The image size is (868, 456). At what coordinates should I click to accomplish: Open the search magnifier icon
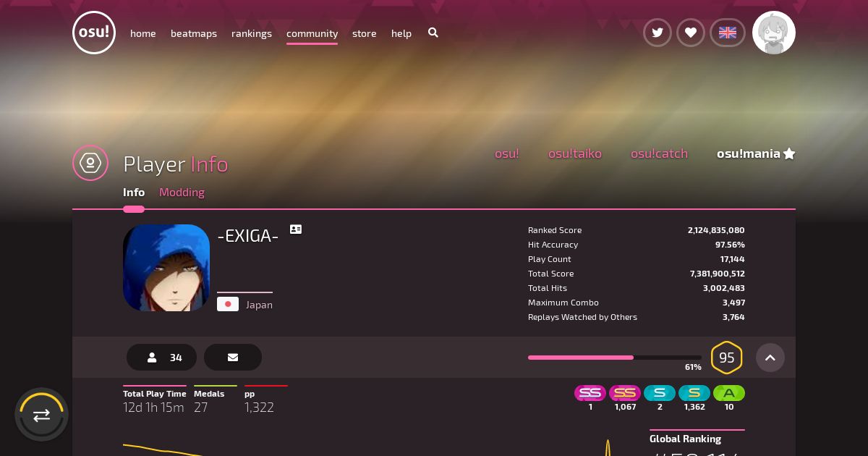tap(433, 33)
